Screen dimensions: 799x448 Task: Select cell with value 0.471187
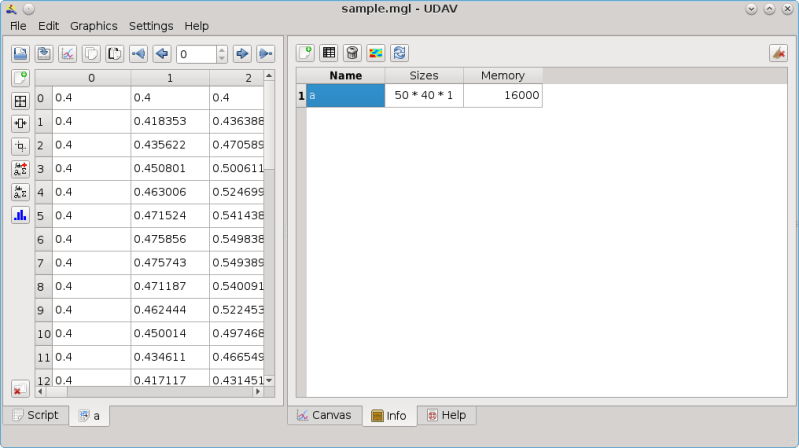pos(170,286)
